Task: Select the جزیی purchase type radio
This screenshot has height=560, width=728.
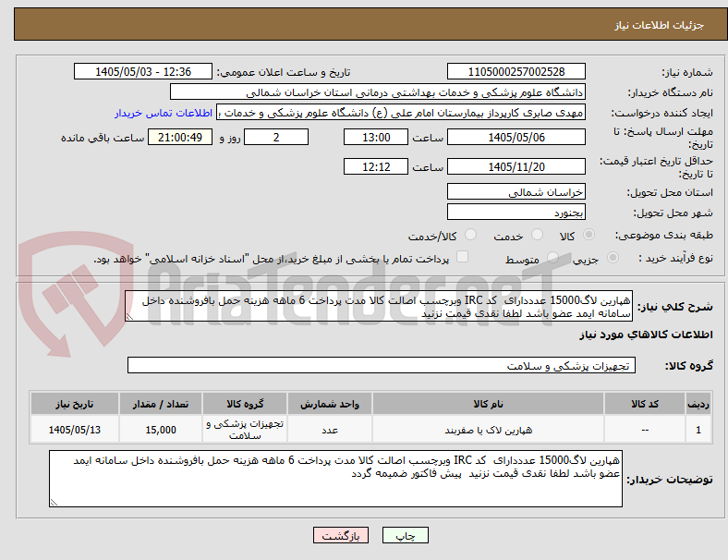Action: point(613,257)
